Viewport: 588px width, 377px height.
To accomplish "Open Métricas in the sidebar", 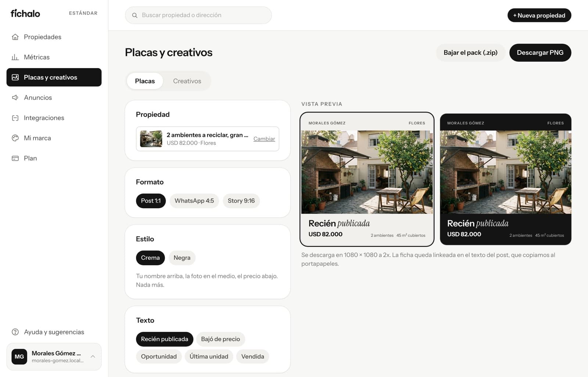I will pyautogui.click(x=54, y=57).
